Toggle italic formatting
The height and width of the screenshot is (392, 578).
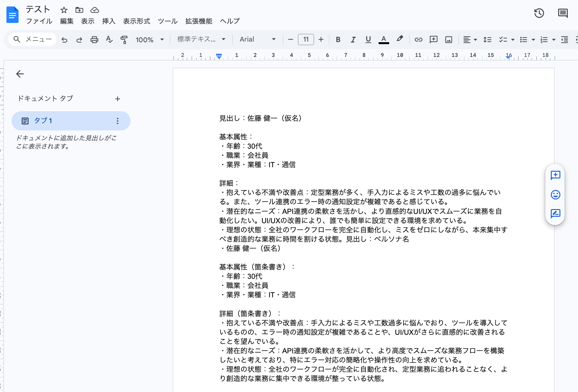(353, 39)
